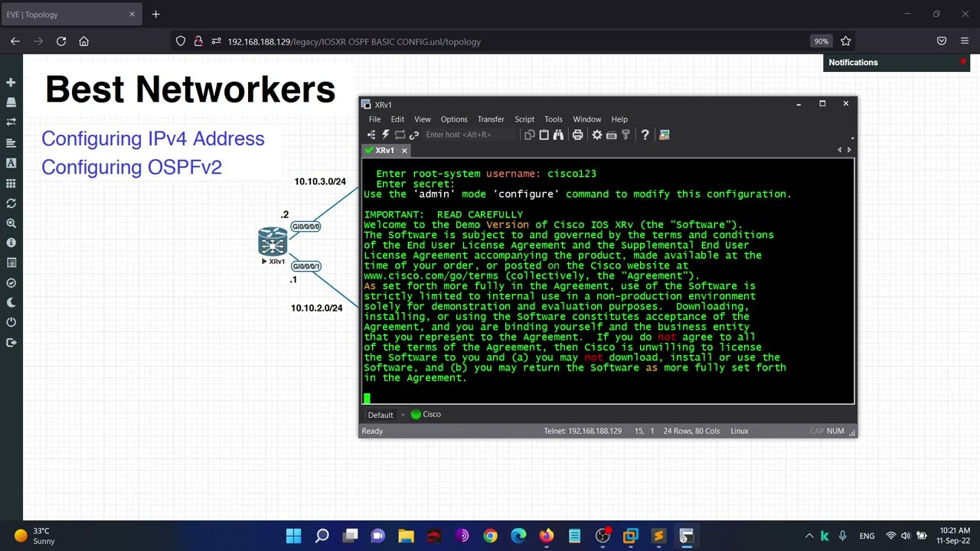Open the File menu in SecureCRT
This screenshot has height=551, width=980.
[x=374, y=119]
